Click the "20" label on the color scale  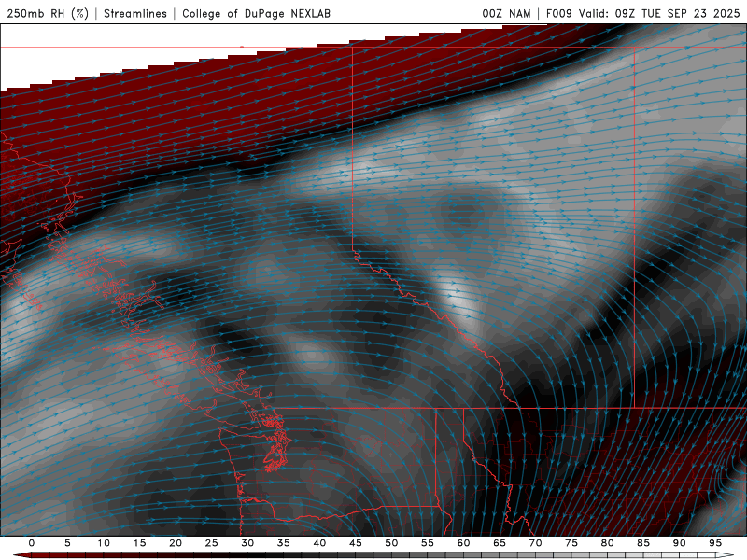[x=176, y=543]
